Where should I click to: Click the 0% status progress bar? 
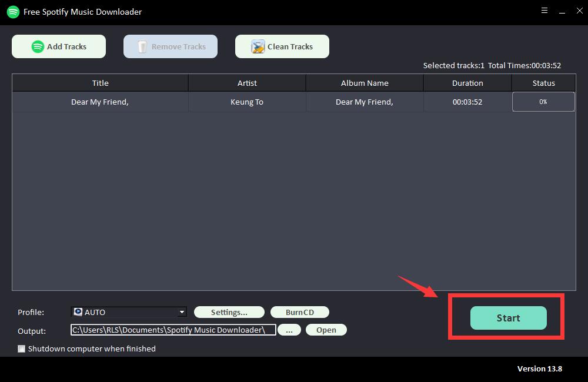[543, 102]
